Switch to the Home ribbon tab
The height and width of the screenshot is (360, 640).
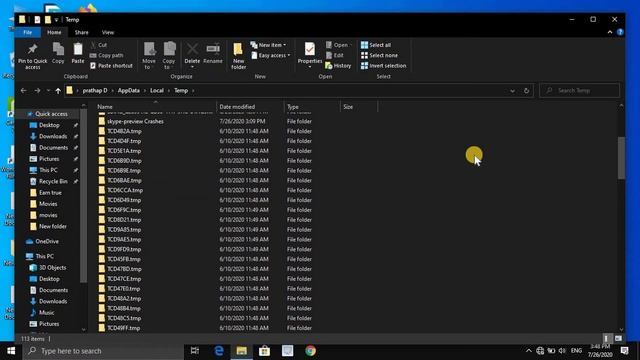54,32
